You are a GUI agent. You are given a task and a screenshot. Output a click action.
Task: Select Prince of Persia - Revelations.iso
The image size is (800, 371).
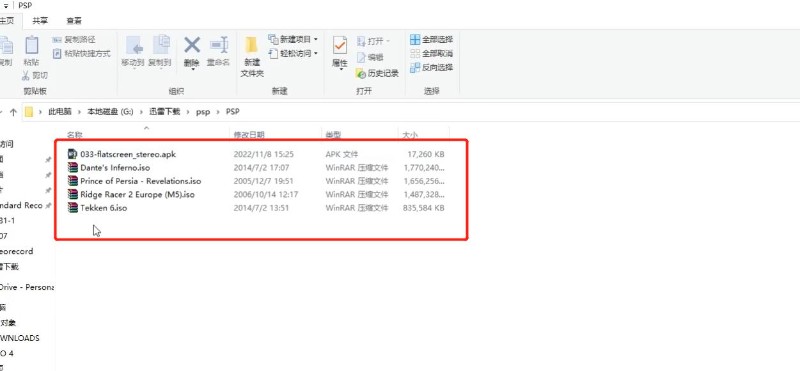click(141, 181)
